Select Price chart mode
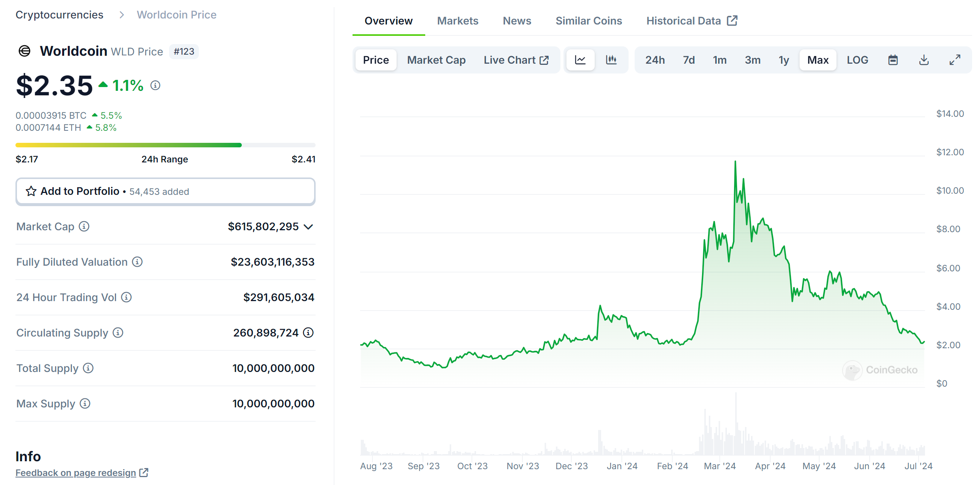Image resolution: width=980 pixels, height=485 pixels. point(376,60)
